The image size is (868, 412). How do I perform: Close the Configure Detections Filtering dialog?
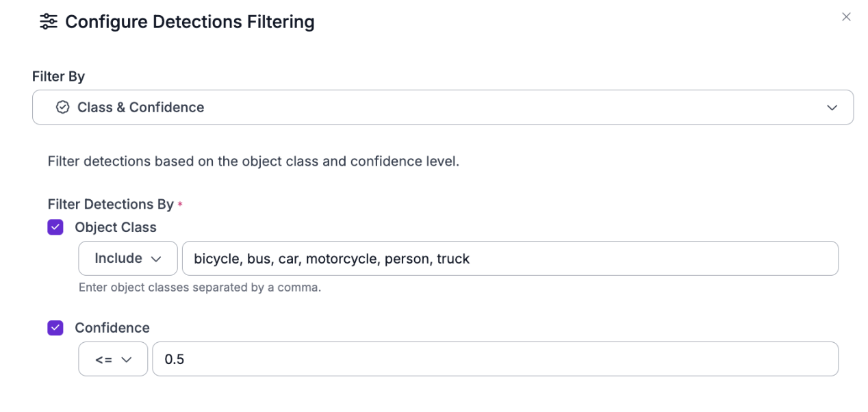coord(846,17)
